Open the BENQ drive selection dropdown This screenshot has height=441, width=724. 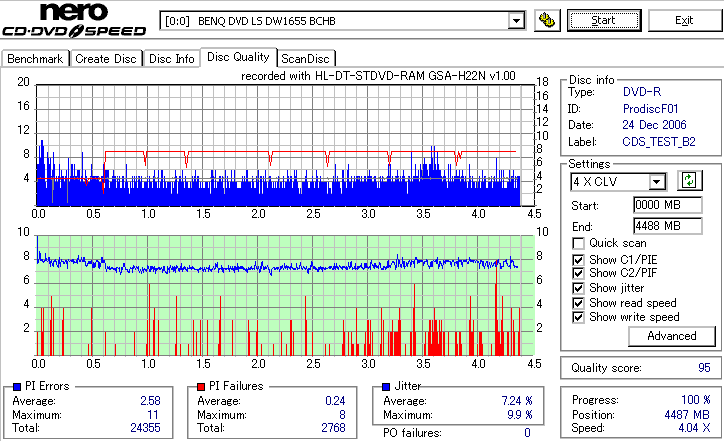point(342,21)
